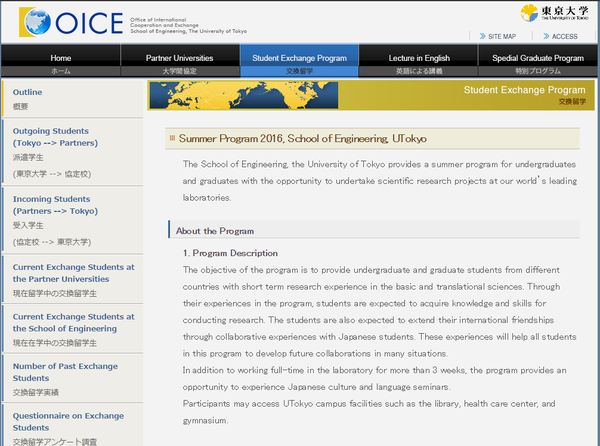Open the SITE MAP link
This screenshot has width=600, height=446.
502,36
